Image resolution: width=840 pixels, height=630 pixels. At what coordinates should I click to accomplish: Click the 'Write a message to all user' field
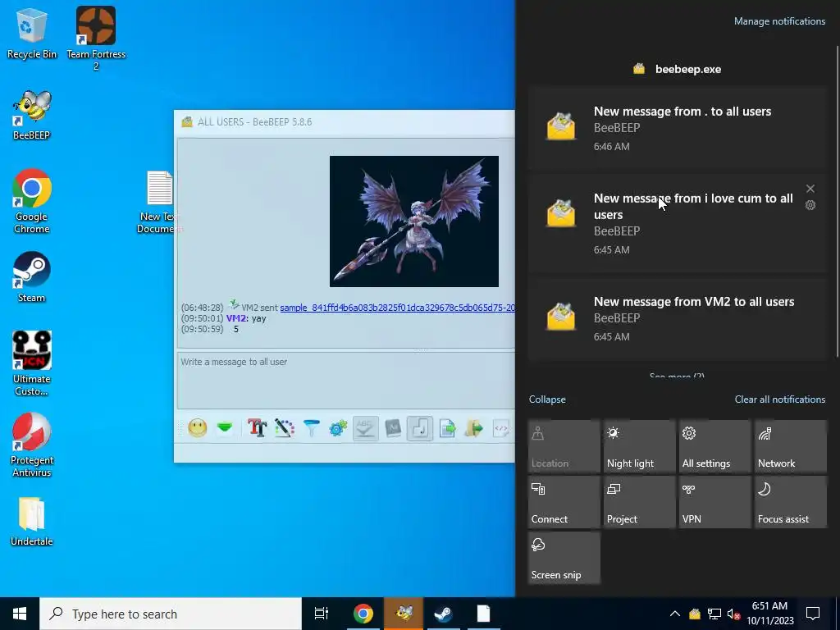tap(346, 380)
